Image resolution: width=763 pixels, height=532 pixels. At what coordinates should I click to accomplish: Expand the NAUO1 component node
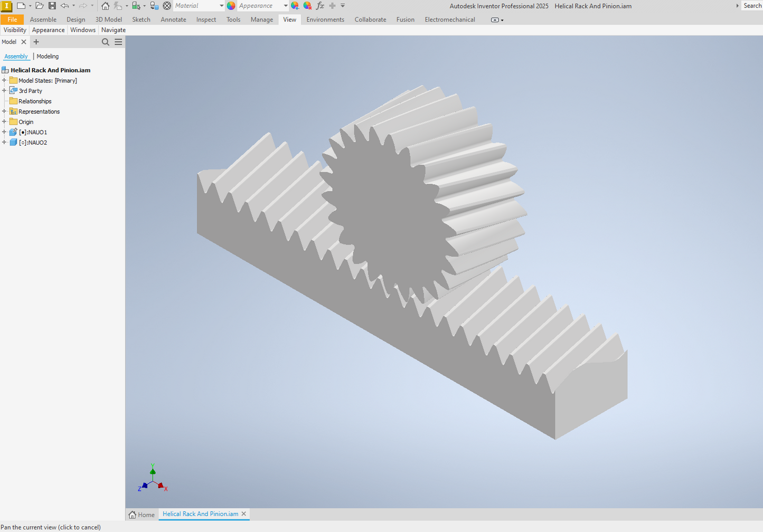point(4,132)
